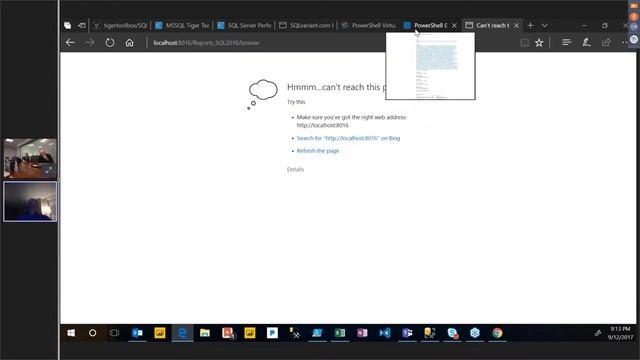This screenshot has width=640, height=360.
Task: Select the conference room video thumbnail
Action: (x=30, y=158)
